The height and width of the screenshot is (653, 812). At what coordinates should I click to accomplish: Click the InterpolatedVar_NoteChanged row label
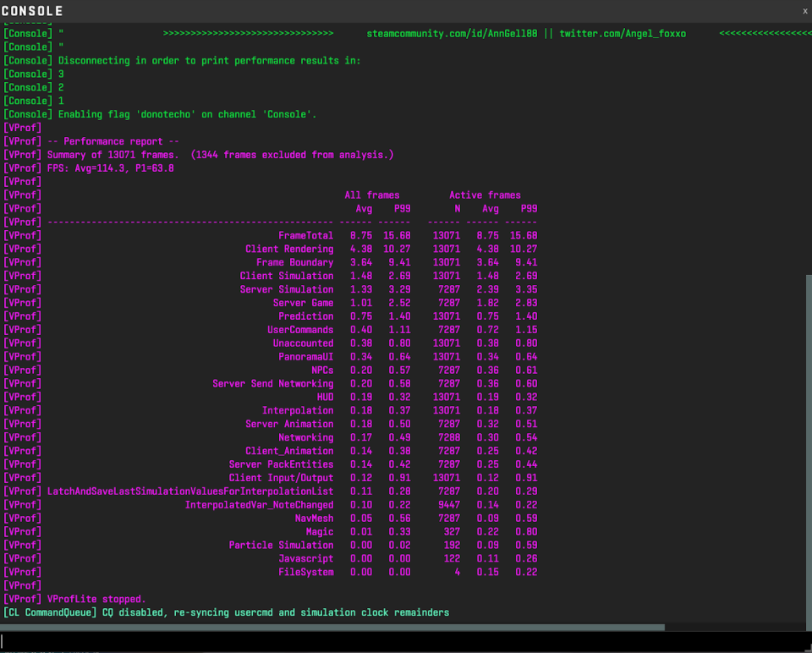click(259, 505)
